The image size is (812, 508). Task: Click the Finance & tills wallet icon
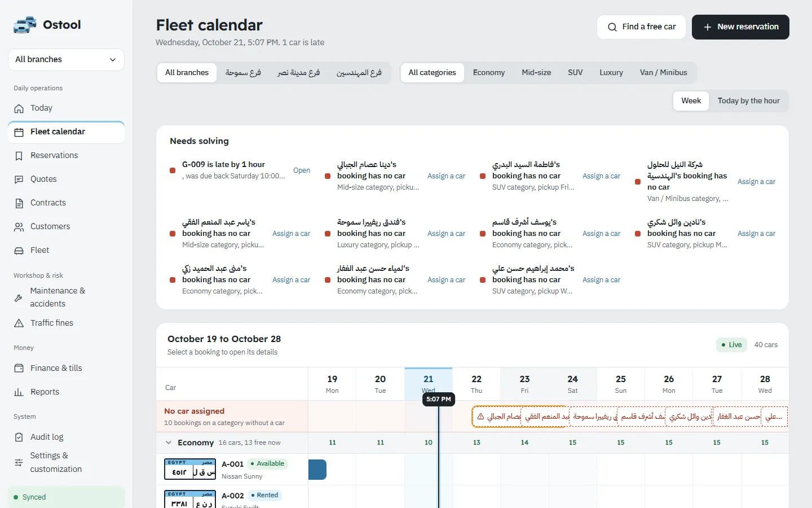tap(19, 369)
